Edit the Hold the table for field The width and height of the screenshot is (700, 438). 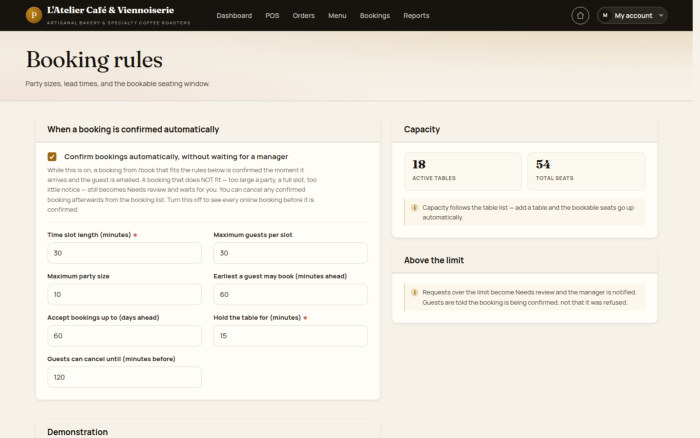290,336
